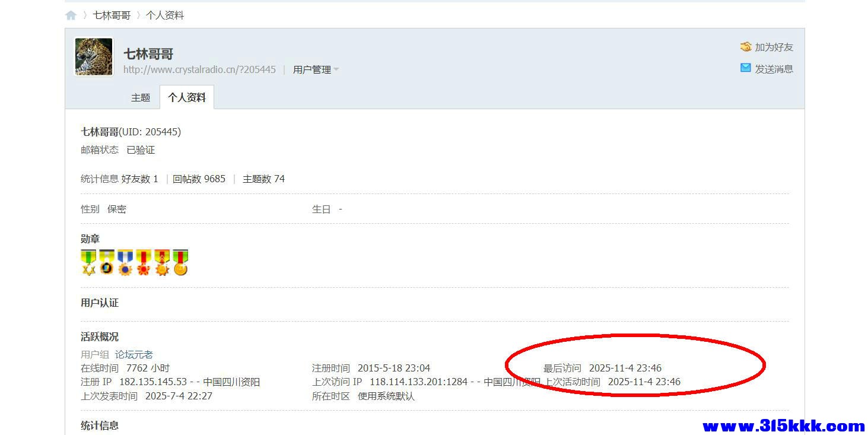Click the 加为好友 link
This screenshot has width=868, height=435.
point(773,46)
